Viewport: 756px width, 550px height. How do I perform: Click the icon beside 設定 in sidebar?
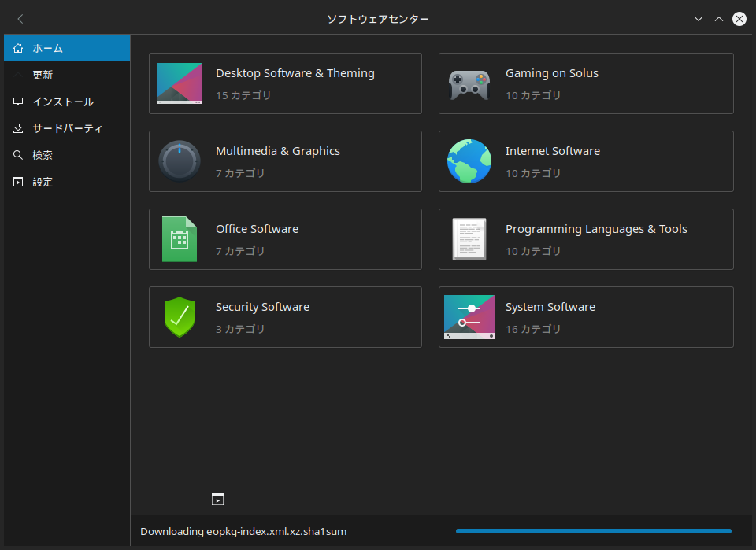tap(18, 182)
